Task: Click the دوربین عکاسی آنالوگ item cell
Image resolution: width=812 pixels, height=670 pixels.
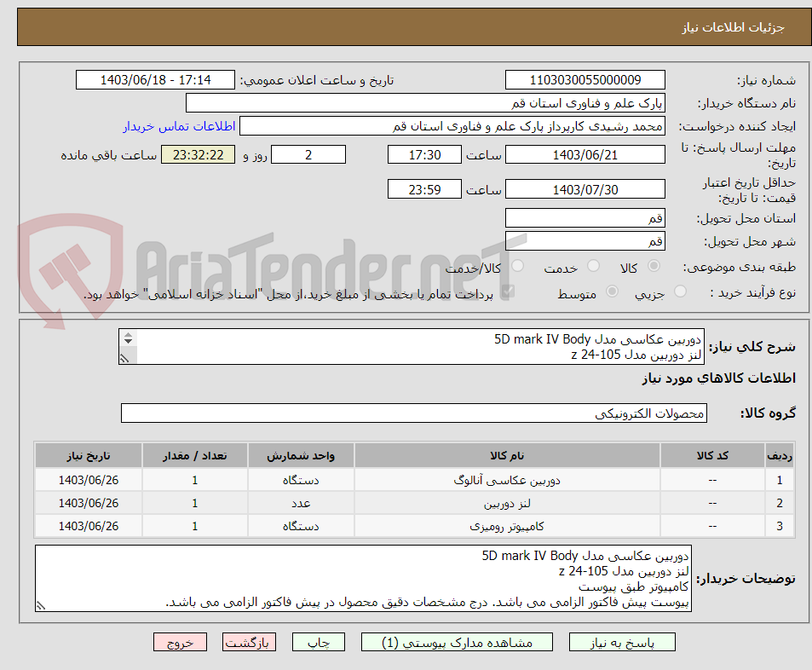Action: (507, 481)
